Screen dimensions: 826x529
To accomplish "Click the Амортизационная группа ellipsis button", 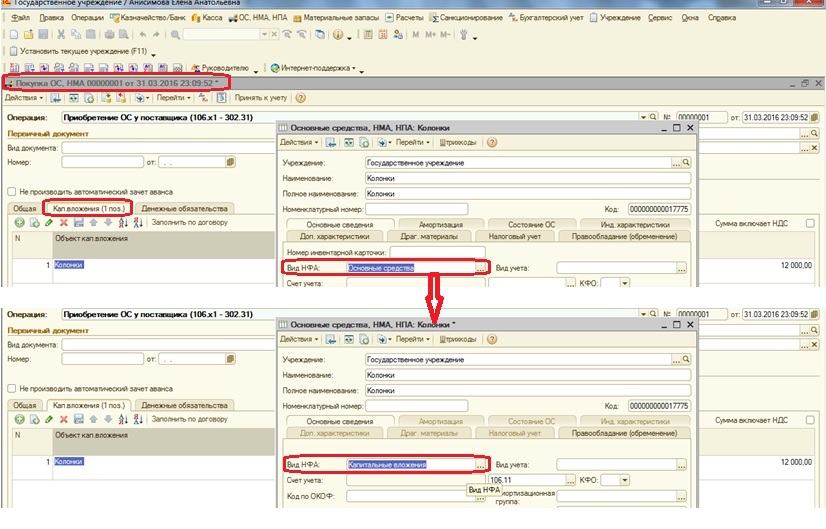I will [x=682, y=496].
